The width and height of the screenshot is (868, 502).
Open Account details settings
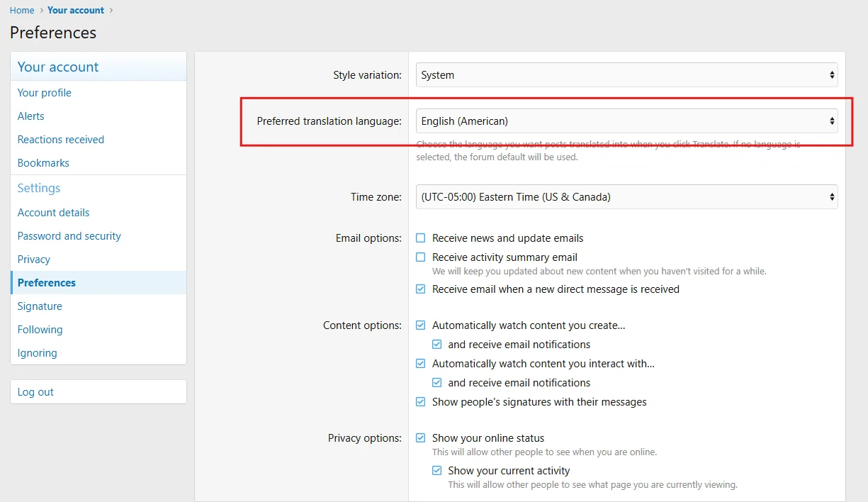point(98,213)
